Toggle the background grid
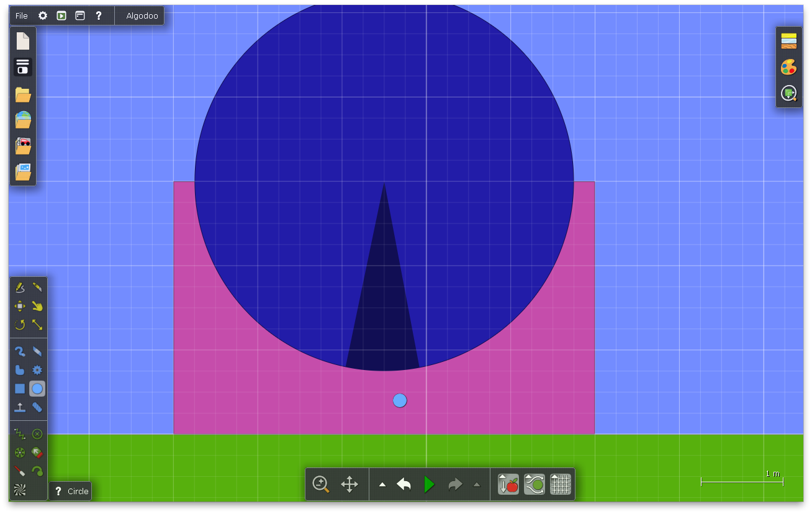812x514 pixels. pos(560,484)
